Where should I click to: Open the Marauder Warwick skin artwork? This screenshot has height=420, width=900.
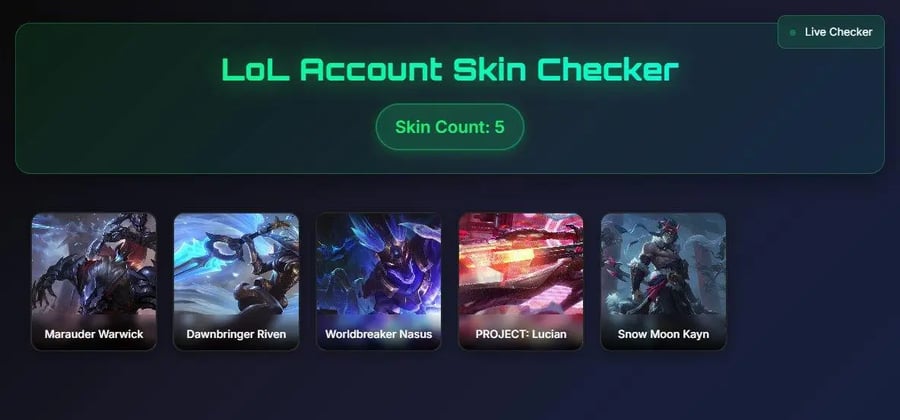pos(94,264)
